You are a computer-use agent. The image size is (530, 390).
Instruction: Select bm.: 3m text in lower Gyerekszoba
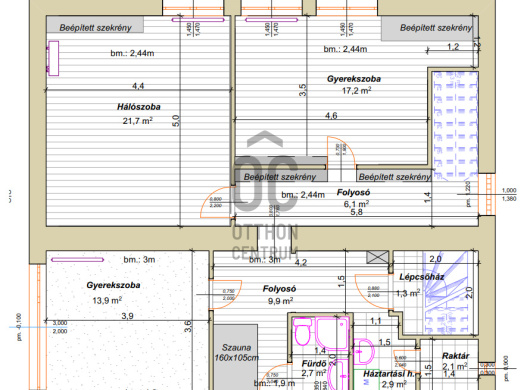click(139, 260)
